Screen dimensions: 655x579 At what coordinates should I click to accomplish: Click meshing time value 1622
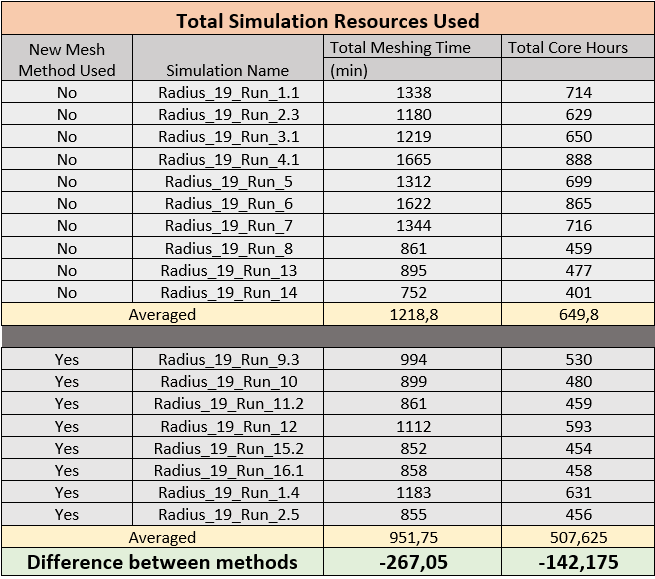coord(414,203)
